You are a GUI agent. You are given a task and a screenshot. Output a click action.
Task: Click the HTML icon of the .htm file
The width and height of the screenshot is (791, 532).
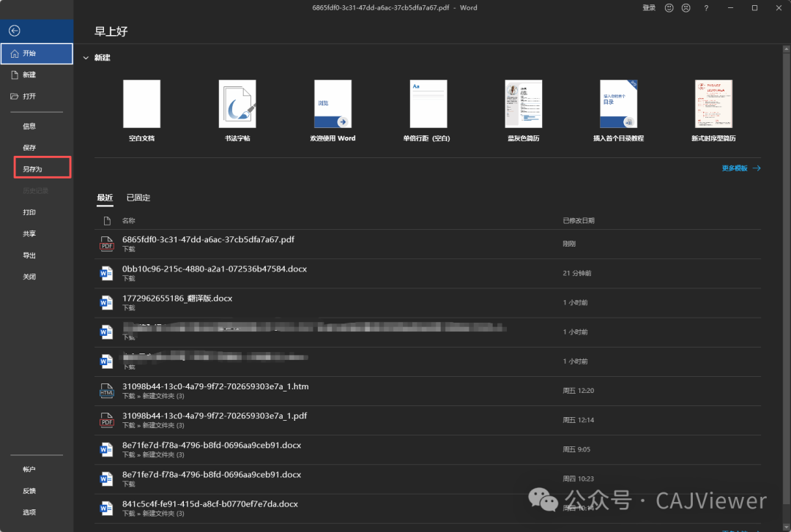click(106, 391)
